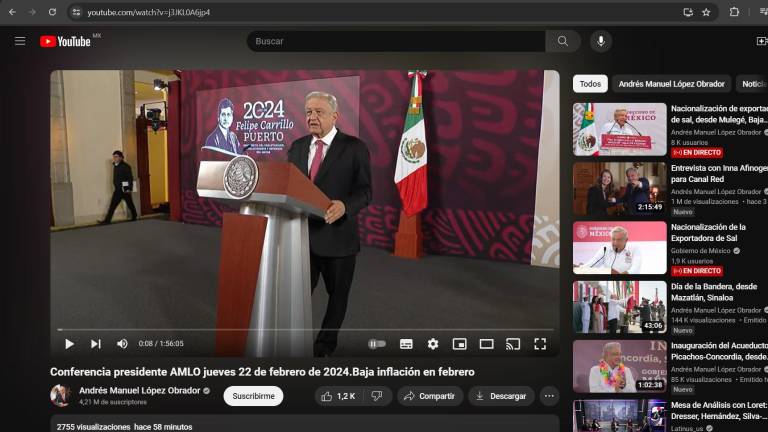Open Día de la Bandera video thumbnail
768x432 pixels.
tap(619, 307)
